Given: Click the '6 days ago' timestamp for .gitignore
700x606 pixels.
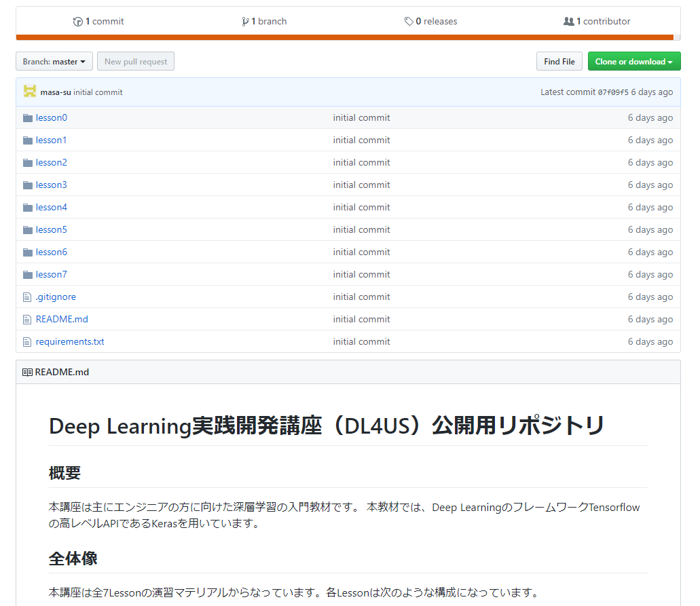Looking at the screenshot, I should click(650, 297).
